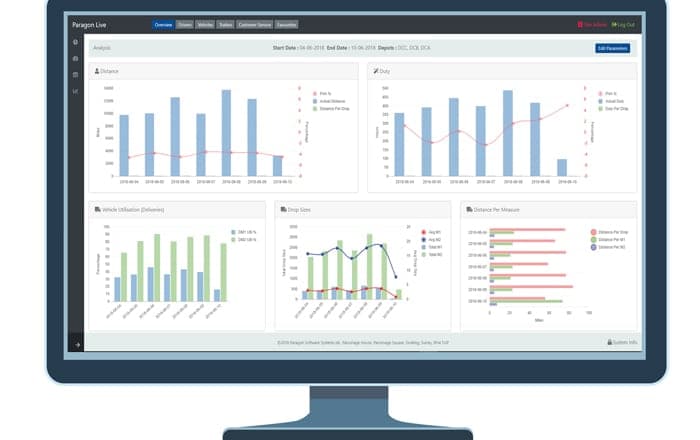Click the green Log Out icon
The height and width of the screenshot is (440, 700).
(x=614, y=25)
